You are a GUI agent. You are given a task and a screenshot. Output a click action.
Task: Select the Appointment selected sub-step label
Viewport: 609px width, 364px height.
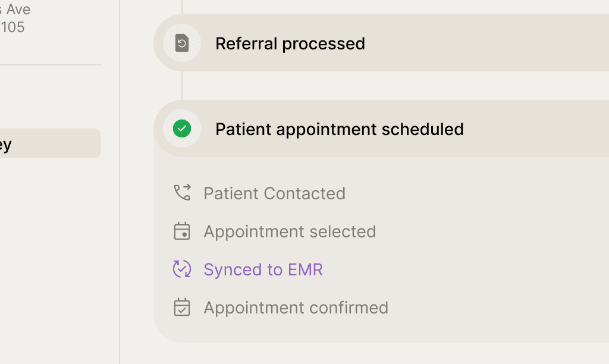(290, 231)
